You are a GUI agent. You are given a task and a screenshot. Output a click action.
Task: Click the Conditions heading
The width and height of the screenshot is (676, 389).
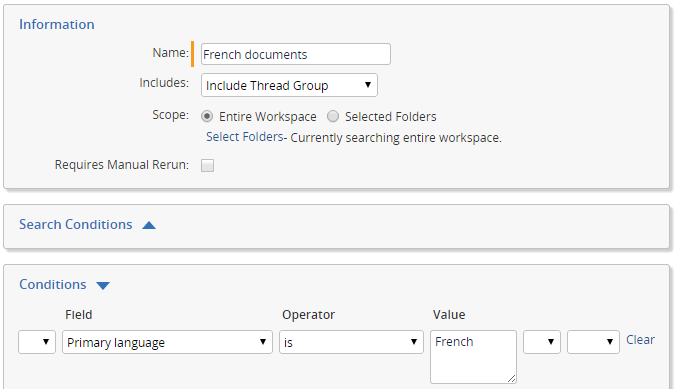pos(53,285)
